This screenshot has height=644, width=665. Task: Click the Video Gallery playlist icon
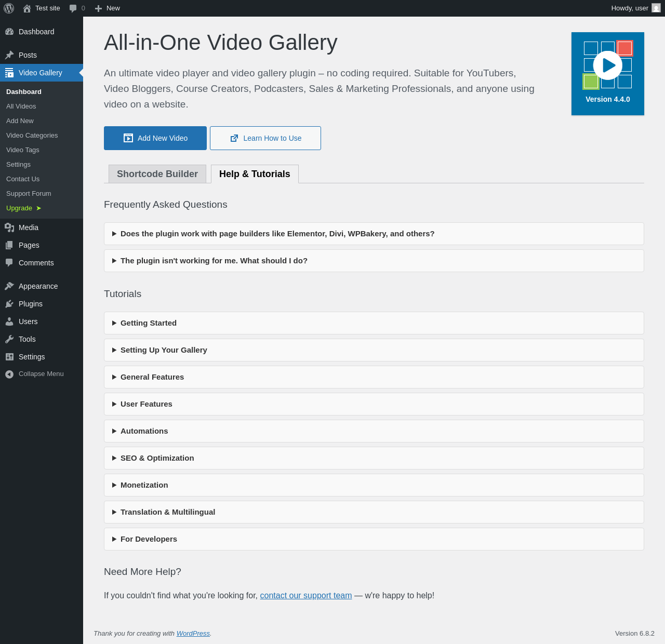tap(9, 73)
